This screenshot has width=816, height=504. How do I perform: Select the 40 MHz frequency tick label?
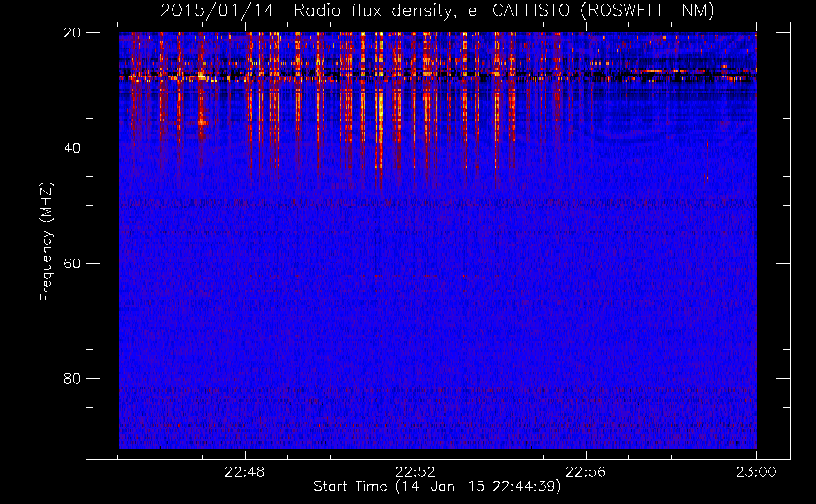(72, 148)
